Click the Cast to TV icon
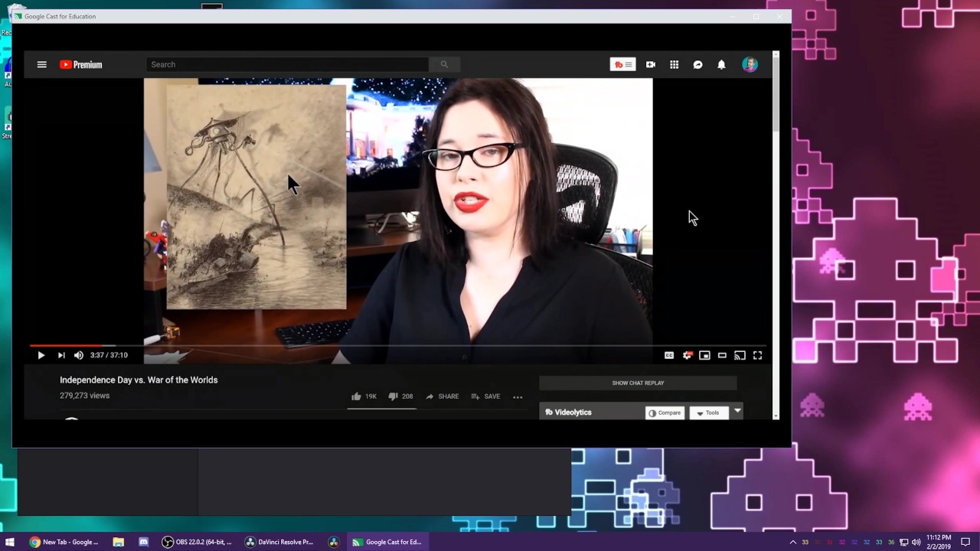 (740, 355)
